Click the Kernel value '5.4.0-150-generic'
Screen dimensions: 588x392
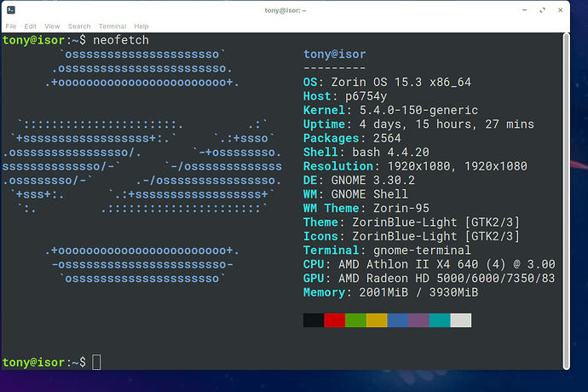pos(418,110)
